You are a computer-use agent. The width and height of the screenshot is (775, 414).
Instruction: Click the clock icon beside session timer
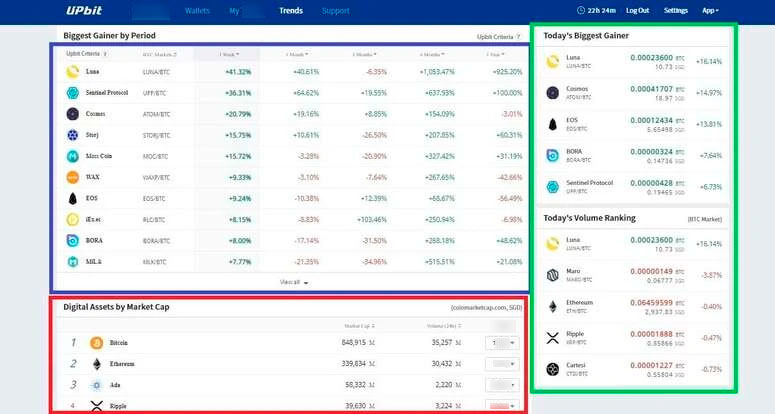click(x=581, y=11)
